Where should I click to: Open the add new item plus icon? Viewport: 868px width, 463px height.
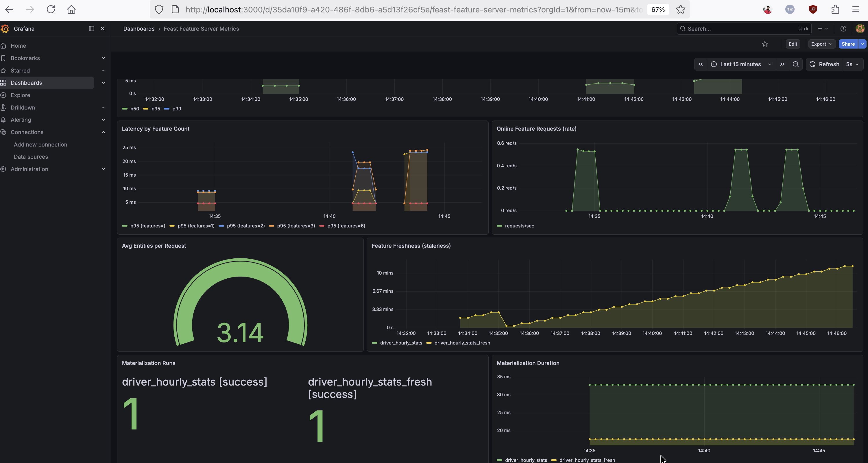[x=820, y=29]
